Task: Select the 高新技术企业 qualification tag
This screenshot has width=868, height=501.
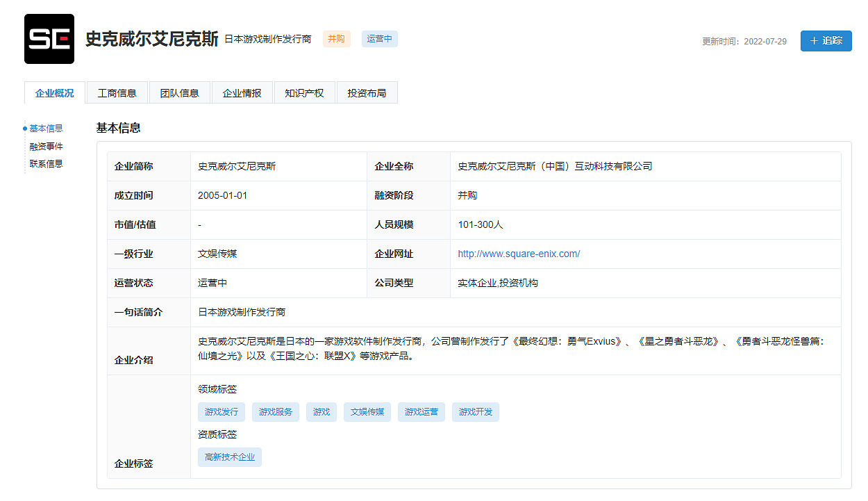Action: (x=229, y=457)
